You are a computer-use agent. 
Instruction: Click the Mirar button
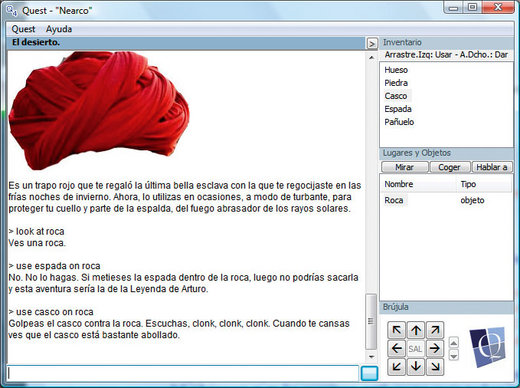[x=404, y=167]
